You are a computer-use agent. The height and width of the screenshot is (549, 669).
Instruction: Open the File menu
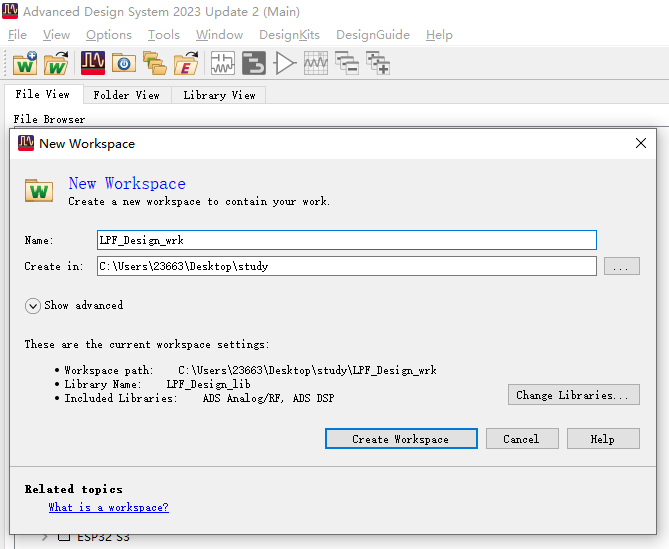pyautogui.click(x=17, y=35)
